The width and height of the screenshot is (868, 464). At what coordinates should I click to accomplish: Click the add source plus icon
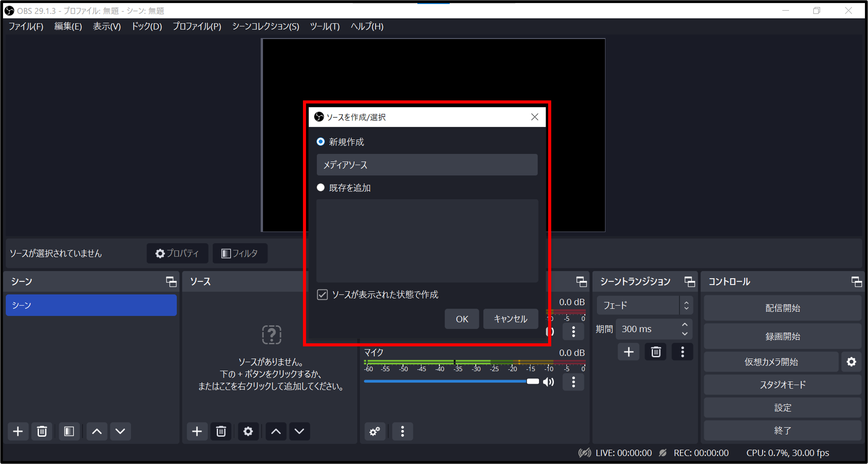point(197,431)
